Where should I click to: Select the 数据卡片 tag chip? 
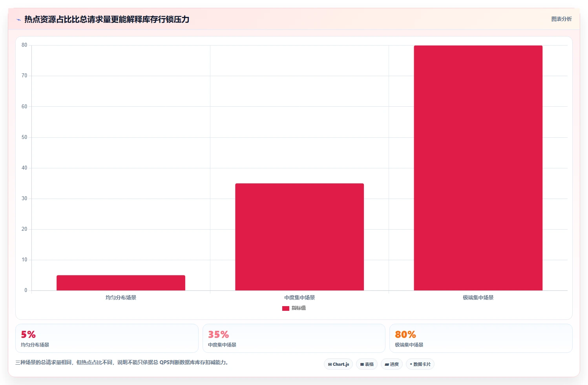(420, 364)
